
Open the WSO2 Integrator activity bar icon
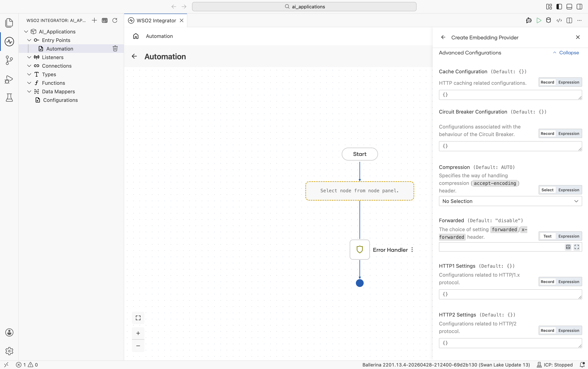9,41
